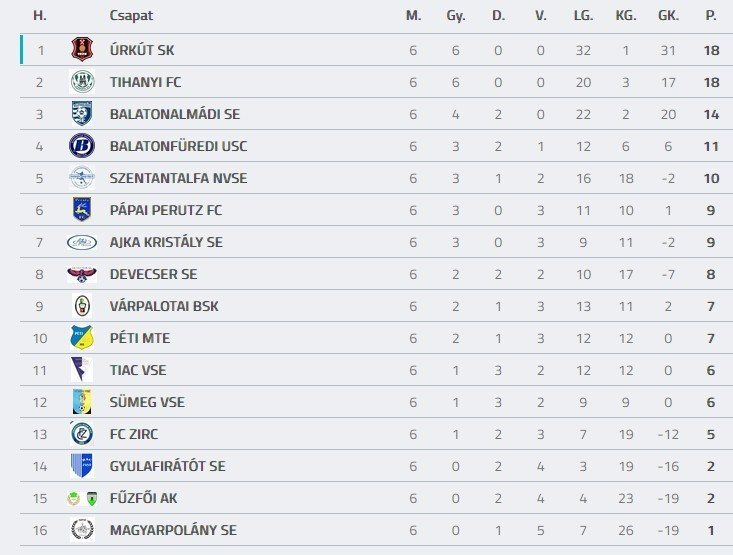Screen dimensions: 733x555
Task: Sort table by the GK. column header
Action: [x=668, y=16]
